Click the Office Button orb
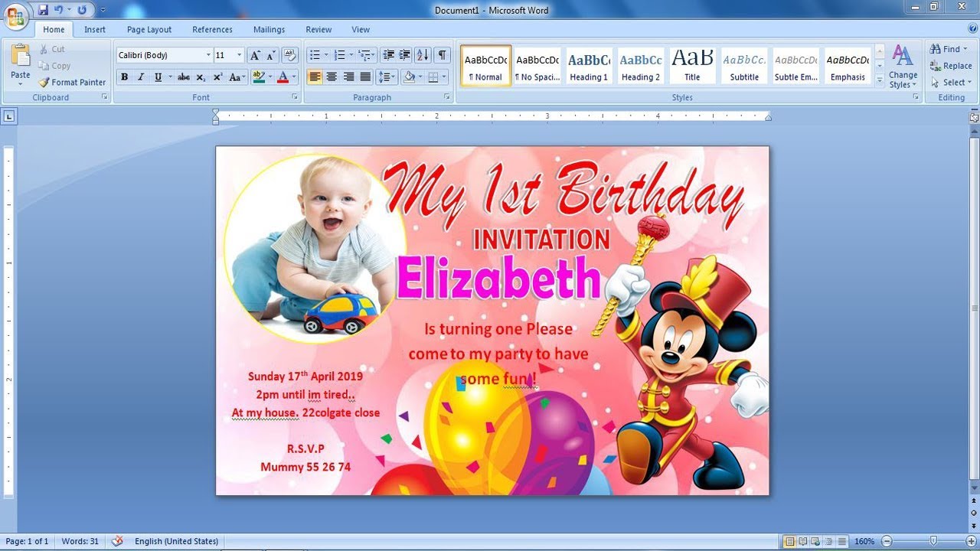 (x=16, y=15)
